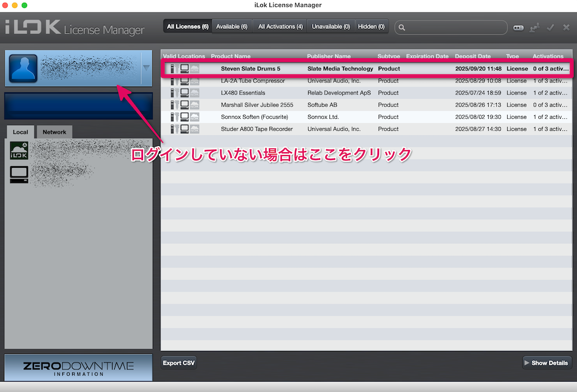577x392 pixels.
Task: Select the iLok Cloud location icon
Action: pyautogui.click(x=19, y=152)
